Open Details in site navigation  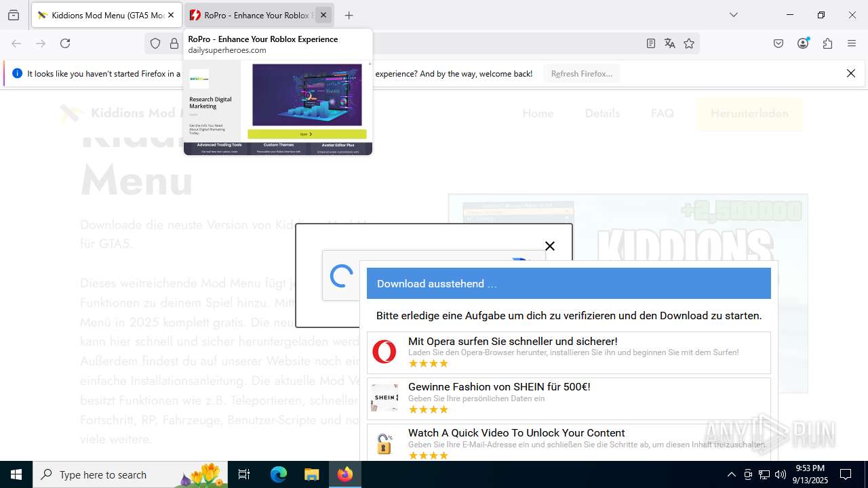(602, 113)
